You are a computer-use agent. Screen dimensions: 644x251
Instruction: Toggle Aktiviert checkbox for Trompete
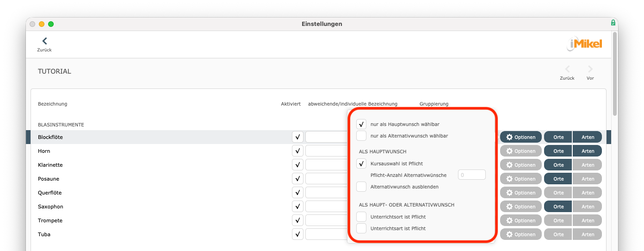[x=297, y=220]
